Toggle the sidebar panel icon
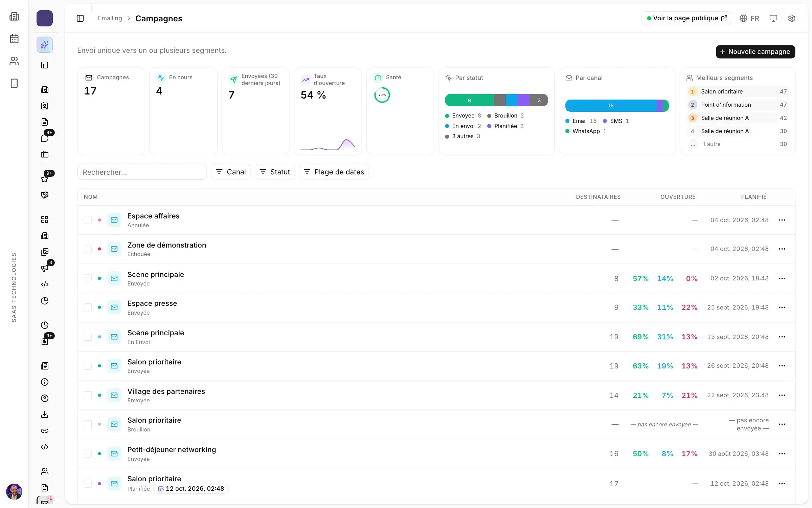 (x=80, y=18)
